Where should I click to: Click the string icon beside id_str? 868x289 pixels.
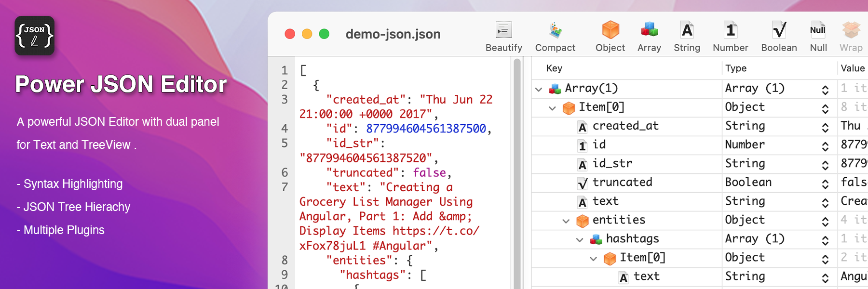point(583,164)
